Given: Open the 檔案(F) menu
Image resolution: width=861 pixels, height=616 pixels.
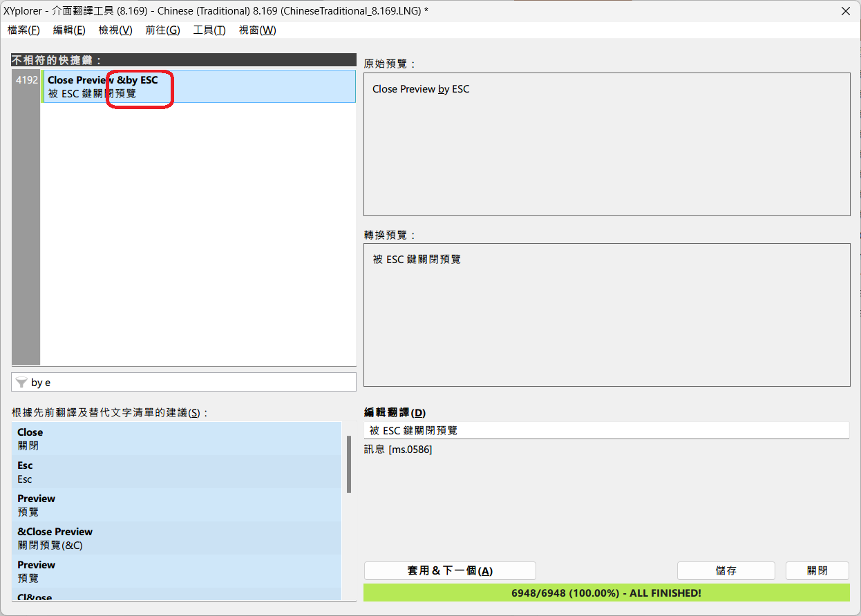Looking at the screenshot, I should [x=23, y=30].
